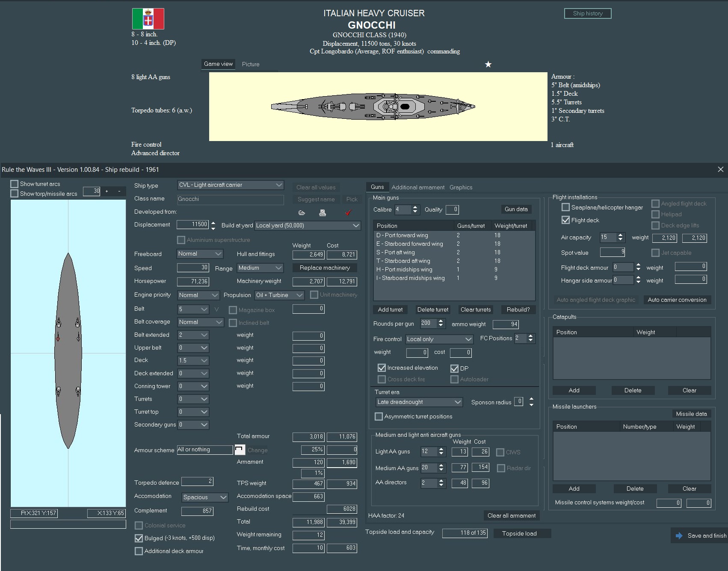Open the Graphics tab
The image size is (728, 571).
point(461,187)
